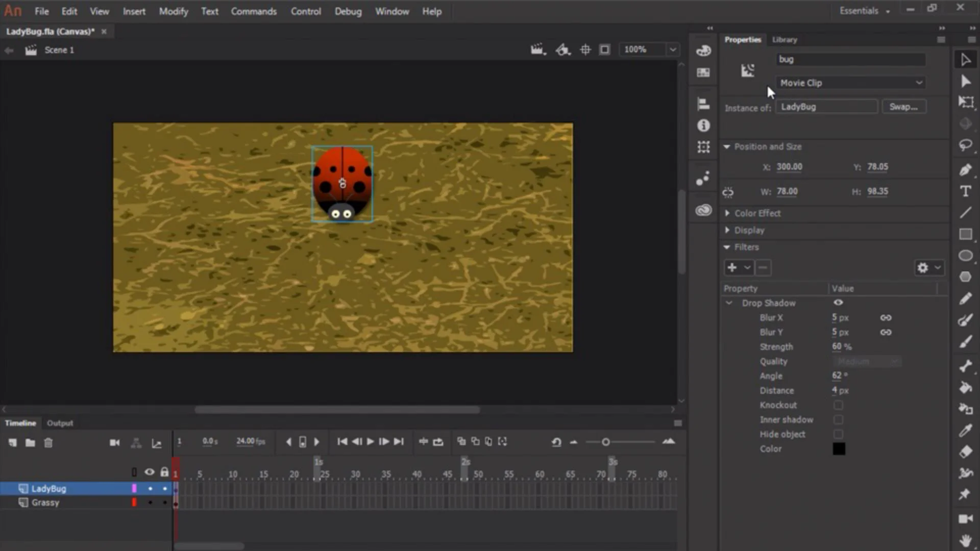Open the Align panel icon
The height and width of the screenshot is (551, 980).
click(x=703, y=103)
